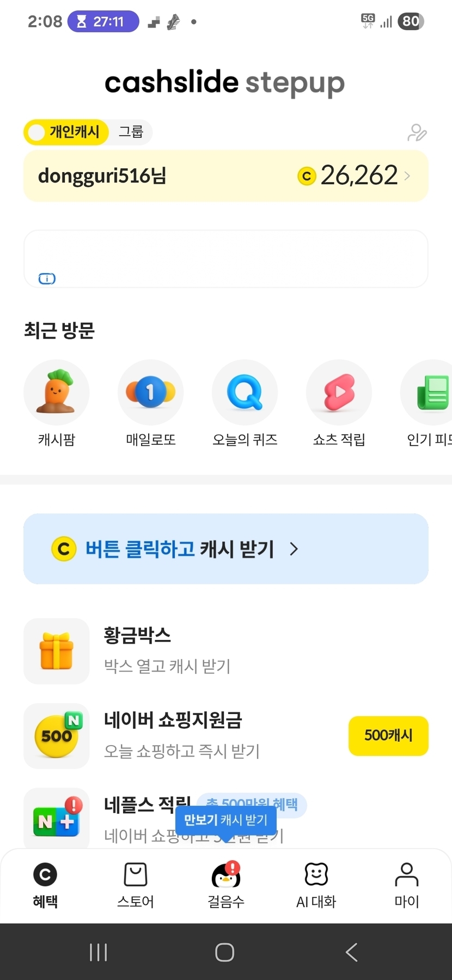Viewport: 452px width, 980px height.
Task: Open the AI 대화 tab
Action: [x=316, y=885]
